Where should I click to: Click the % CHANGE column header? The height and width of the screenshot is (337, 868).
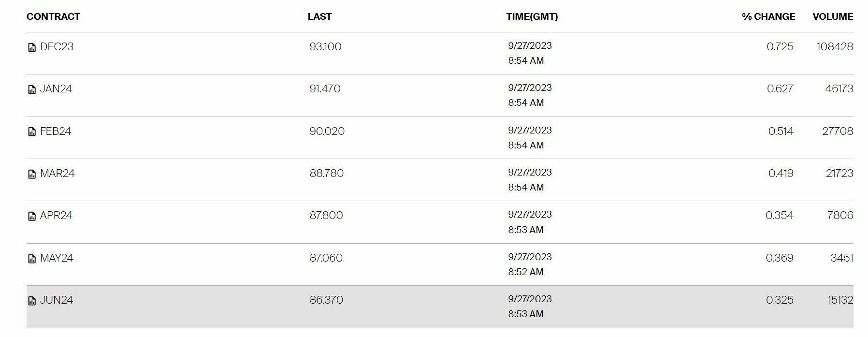pyautogui.click(x=768, y=16)
